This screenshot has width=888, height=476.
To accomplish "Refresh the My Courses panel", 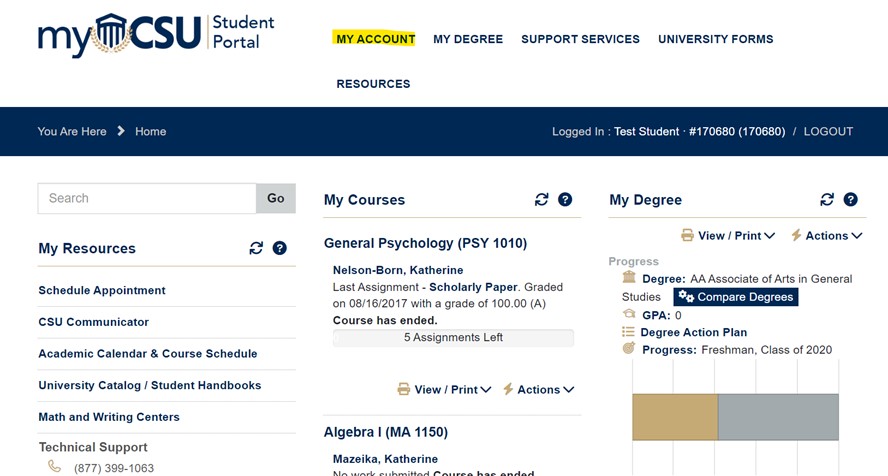I will click(x=542, y=200).
